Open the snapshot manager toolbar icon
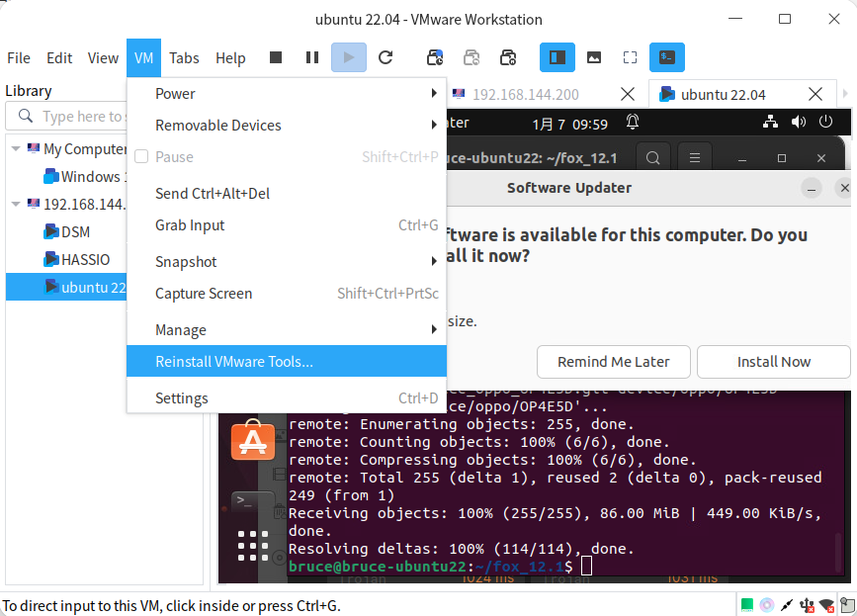This screenshot has height=616, width=857. [x=508, y=58]
